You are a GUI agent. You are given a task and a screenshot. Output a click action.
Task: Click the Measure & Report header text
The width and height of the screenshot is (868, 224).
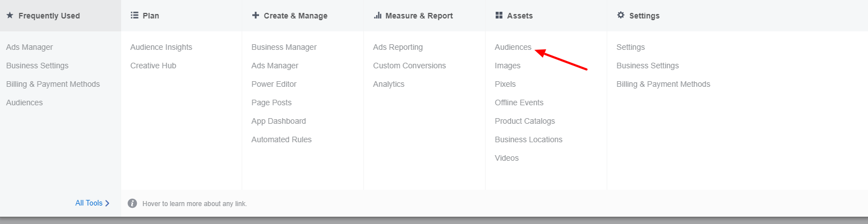pos(419,16)
